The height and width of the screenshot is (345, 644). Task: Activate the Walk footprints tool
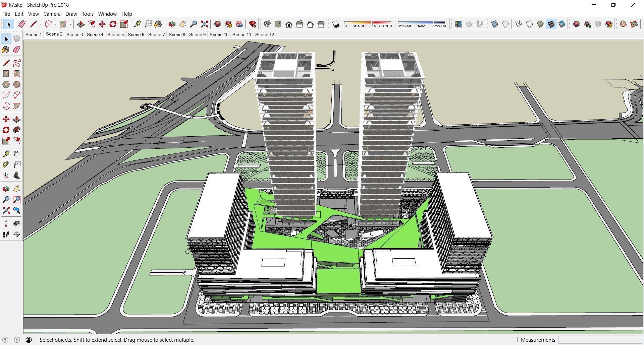pos(6,234)
